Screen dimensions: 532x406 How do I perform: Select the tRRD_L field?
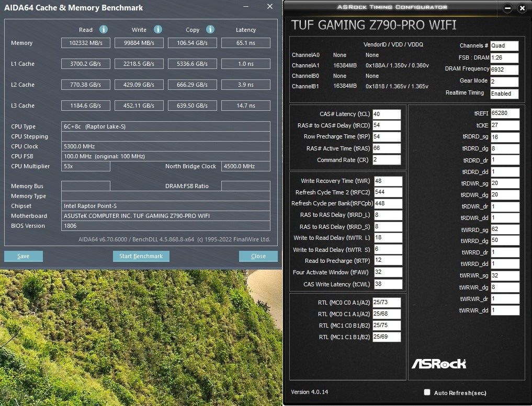pos(388,215)
